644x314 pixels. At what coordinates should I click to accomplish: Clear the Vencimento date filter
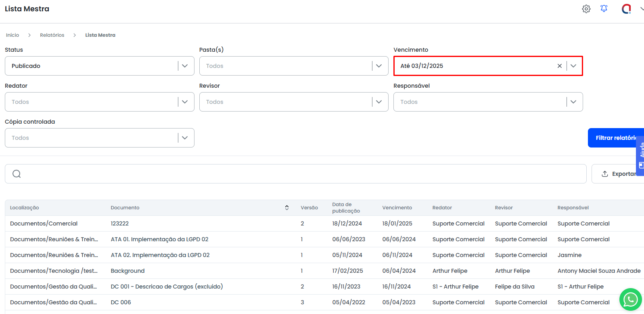coord(560,66)
